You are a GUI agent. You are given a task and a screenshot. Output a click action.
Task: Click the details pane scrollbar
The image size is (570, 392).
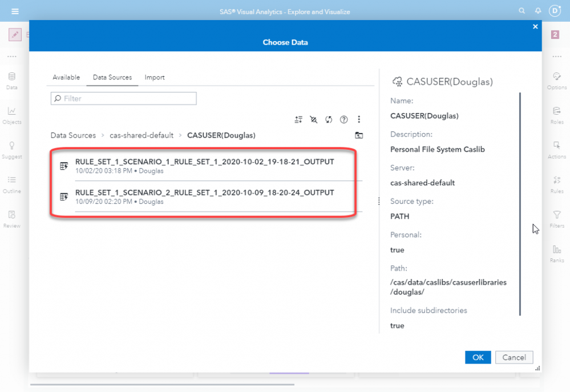(520, 204)
